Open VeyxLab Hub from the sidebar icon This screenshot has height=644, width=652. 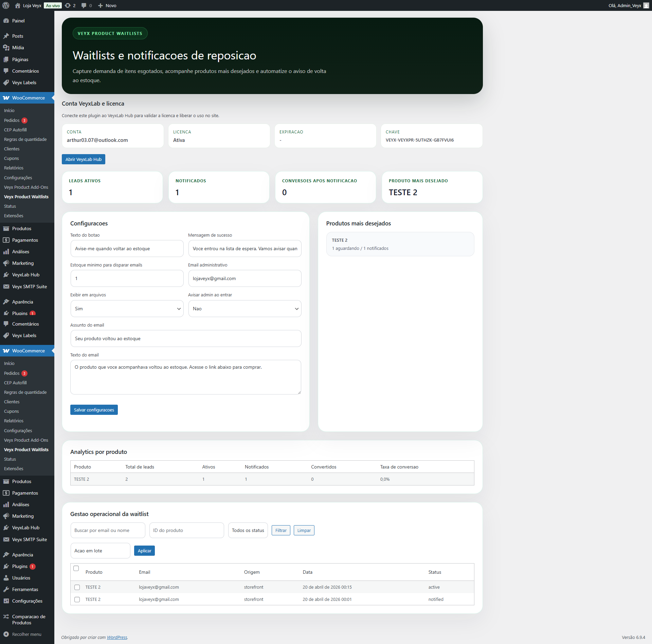(6, 275)
